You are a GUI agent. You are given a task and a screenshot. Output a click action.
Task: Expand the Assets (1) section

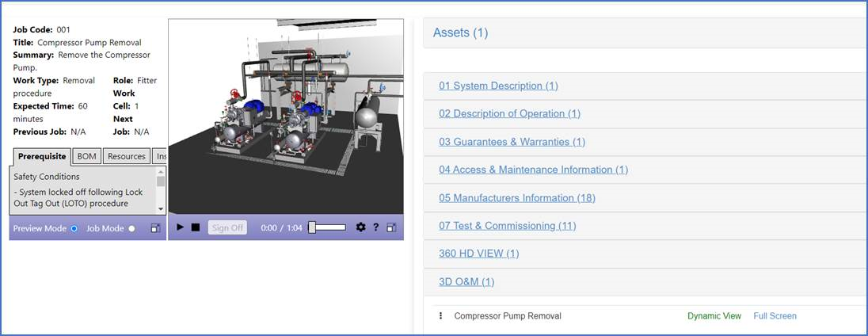[x=645, y=32]
